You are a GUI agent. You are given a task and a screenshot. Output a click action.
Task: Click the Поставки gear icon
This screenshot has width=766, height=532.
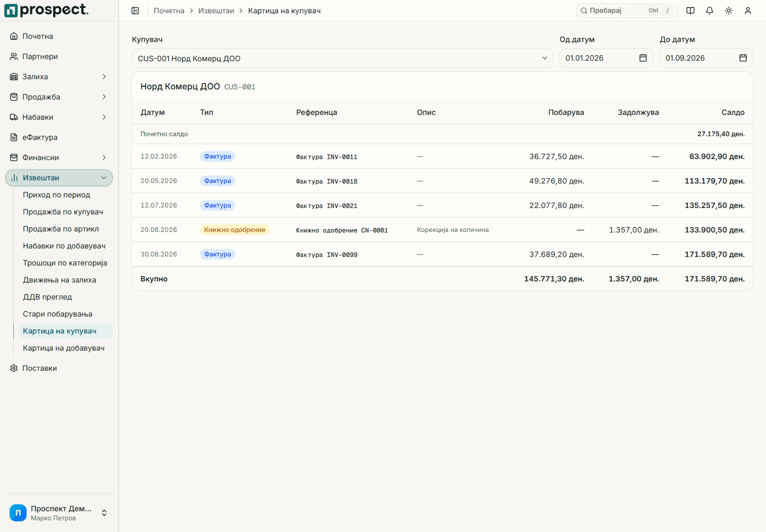click(x=14, y=368)
